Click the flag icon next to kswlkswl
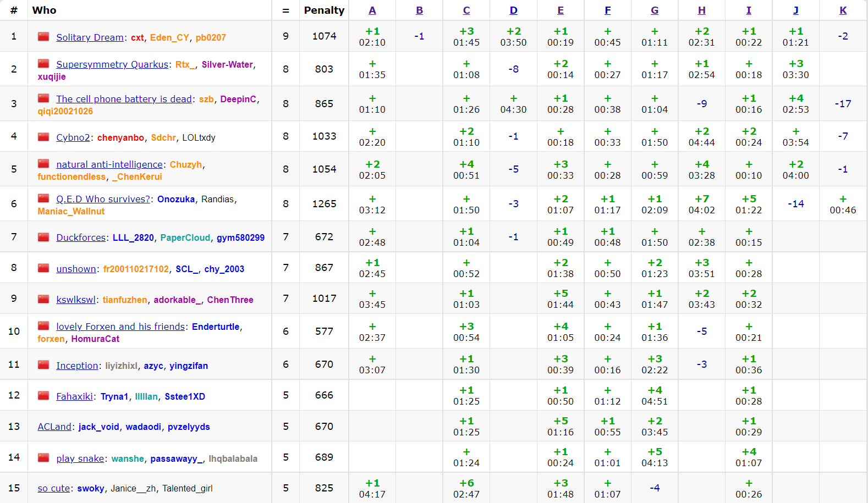 pyautogui.click(x=43, y=299)
